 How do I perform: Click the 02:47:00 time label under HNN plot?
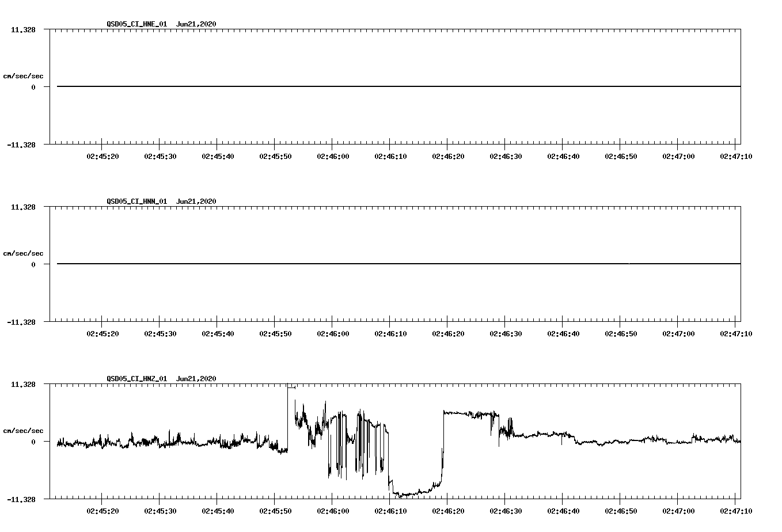(x=678, y=334)
